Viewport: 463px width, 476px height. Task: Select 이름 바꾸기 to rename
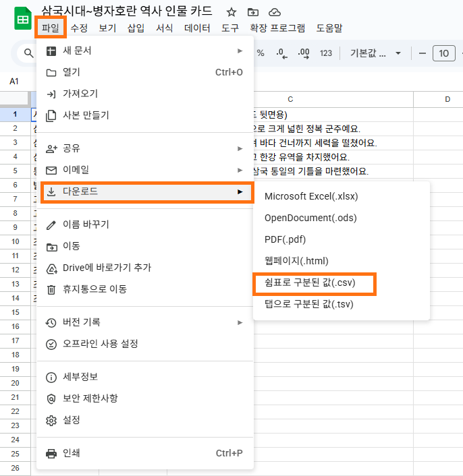[145, 225]
